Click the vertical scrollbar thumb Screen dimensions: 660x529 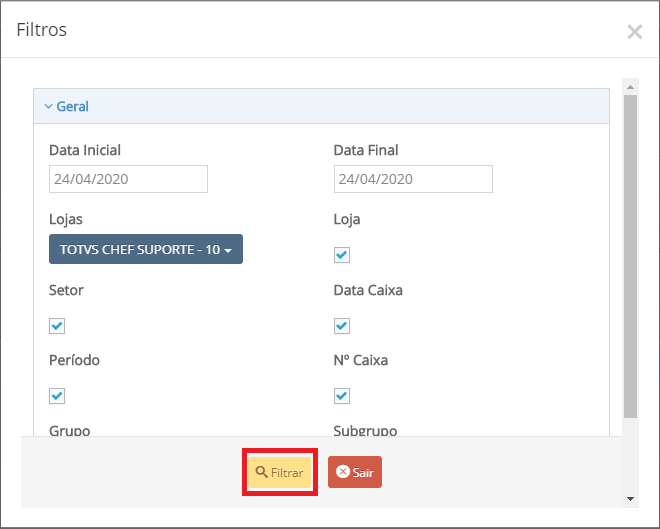pos(630,256)
